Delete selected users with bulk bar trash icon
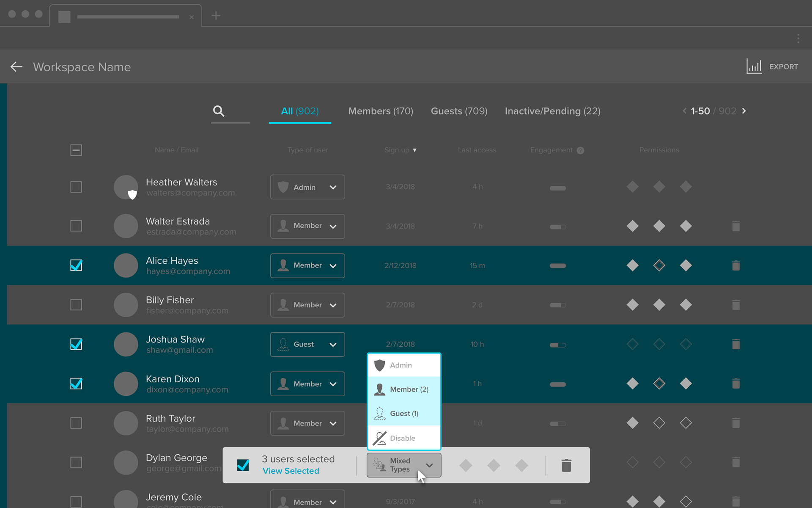 pos(566,465)
